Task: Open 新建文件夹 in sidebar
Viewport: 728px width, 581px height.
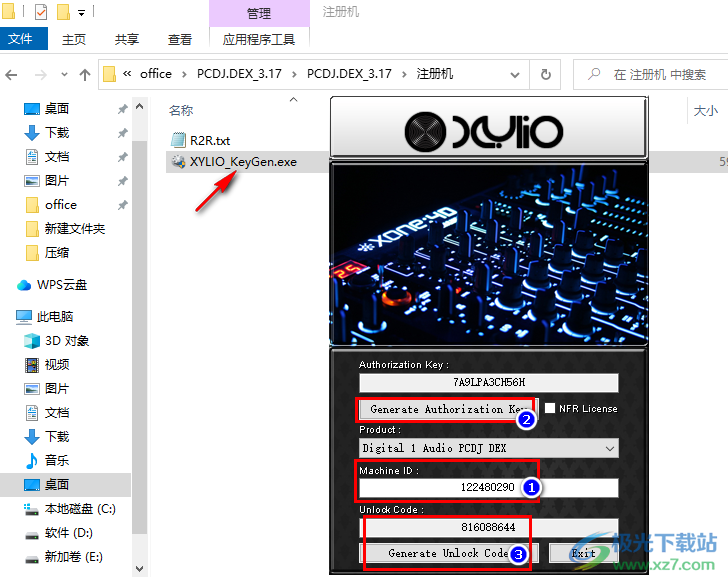Action: 74,228
